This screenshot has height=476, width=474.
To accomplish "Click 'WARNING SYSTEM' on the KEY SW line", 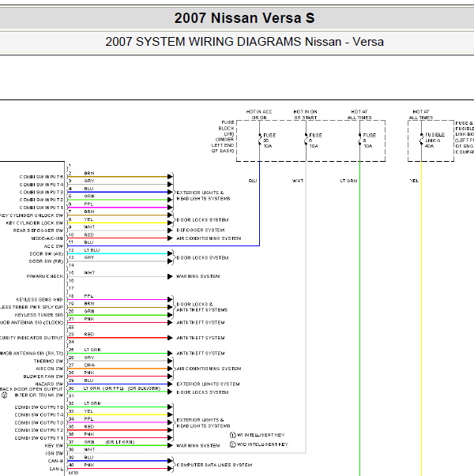I will (x=198, y=446).
